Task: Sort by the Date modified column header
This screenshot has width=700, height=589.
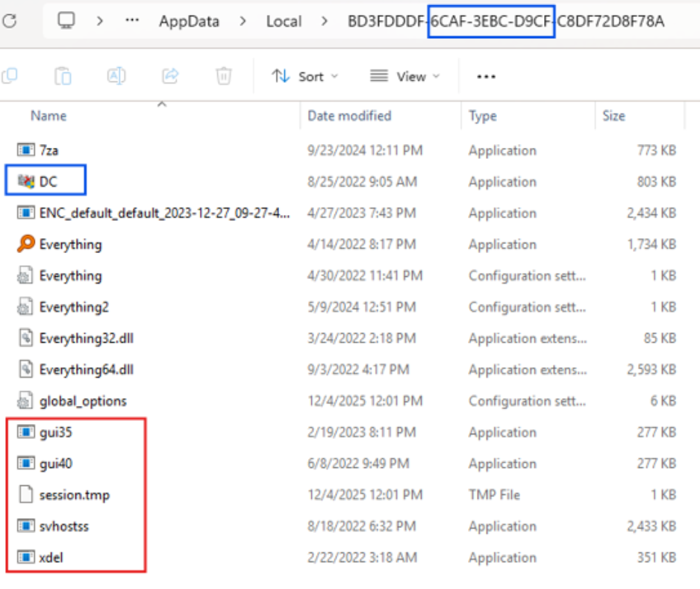Action: click(349, 116)
